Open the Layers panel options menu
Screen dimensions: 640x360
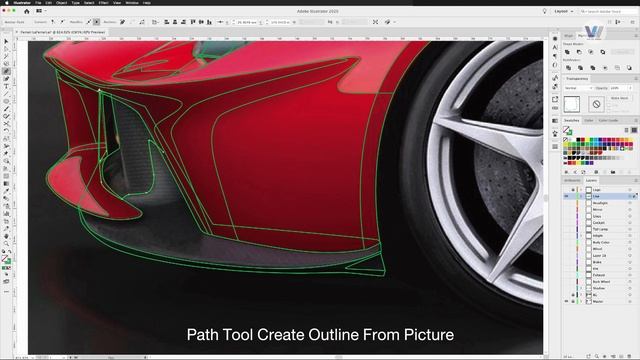636,180
